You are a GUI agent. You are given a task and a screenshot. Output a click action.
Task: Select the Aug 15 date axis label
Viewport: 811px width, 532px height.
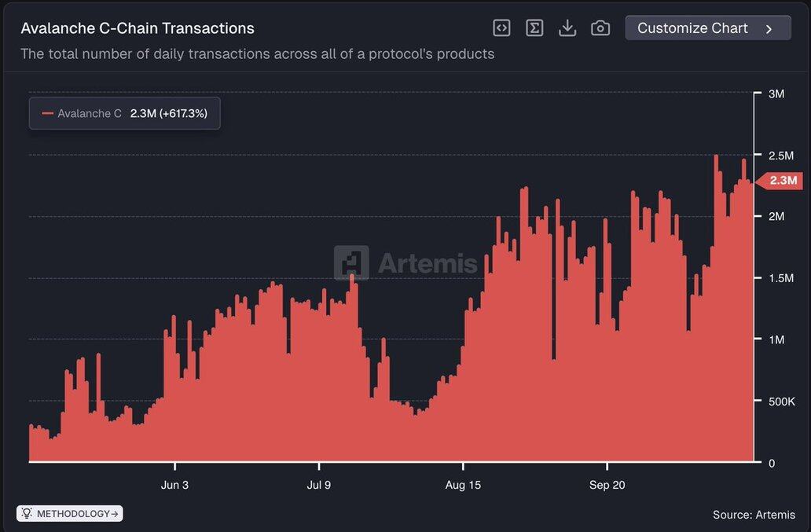click(x=463, y=485)
